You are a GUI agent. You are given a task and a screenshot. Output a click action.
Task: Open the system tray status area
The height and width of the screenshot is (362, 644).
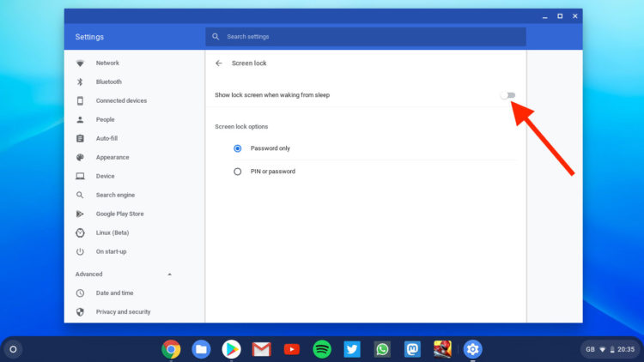coord(611,349)
